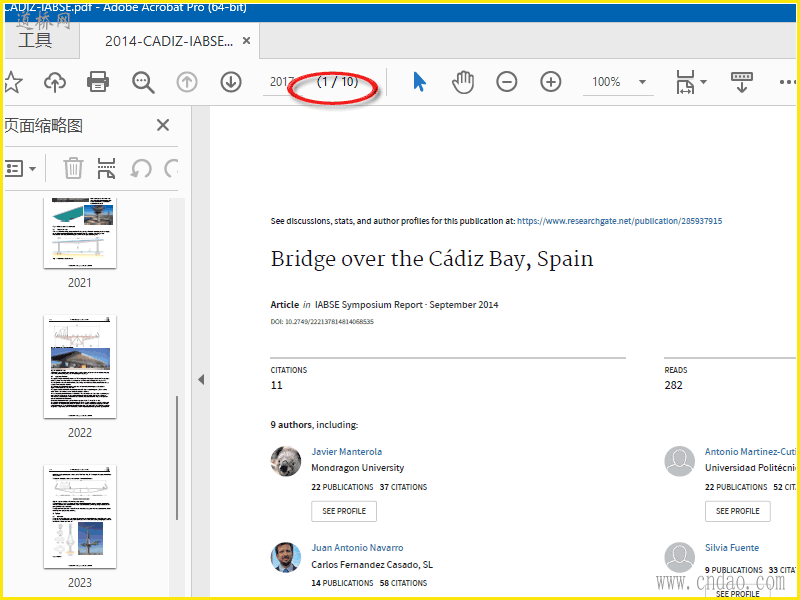Collapse the navigation pane with the arrow
Viewport: 800px width, 600px height.
[x=201, y=379]
